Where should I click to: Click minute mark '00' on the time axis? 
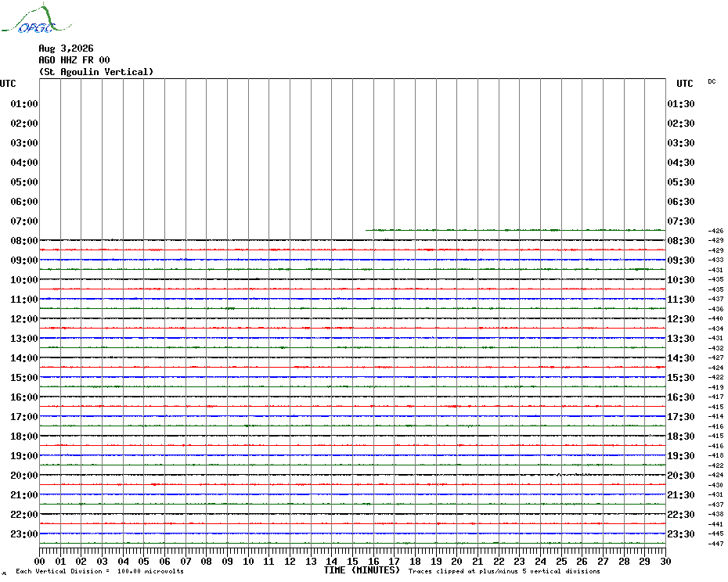39,562
